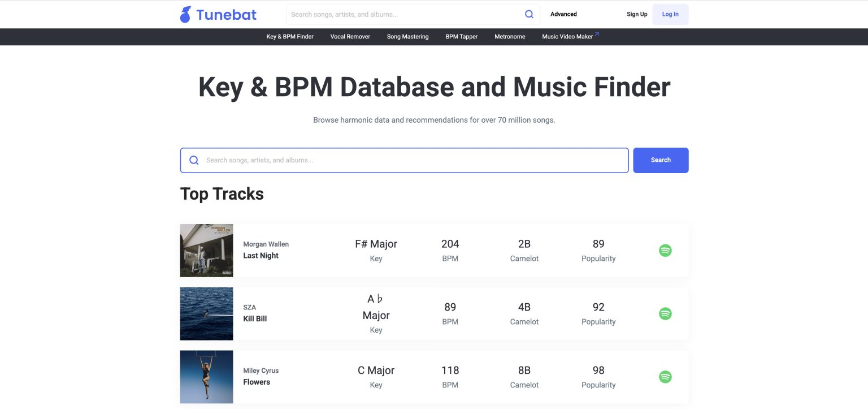
Task: Click the album cover for Flowers
Action: click(206, 377)
